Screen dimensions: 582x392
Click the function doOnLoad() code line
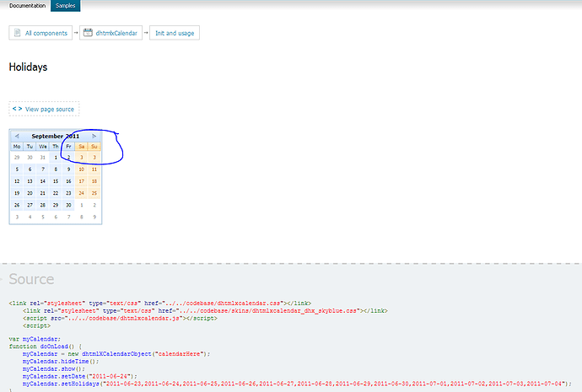point(46,346)
